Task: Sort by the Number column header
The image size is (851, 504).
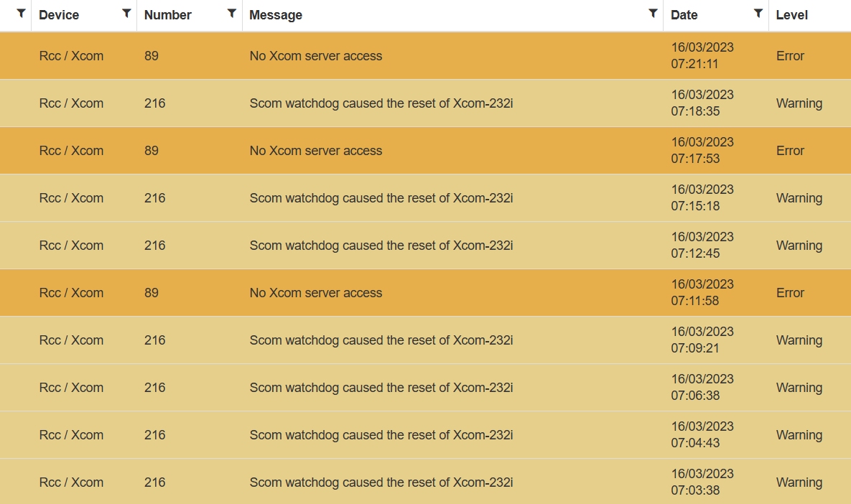Action: pos(168,15)
